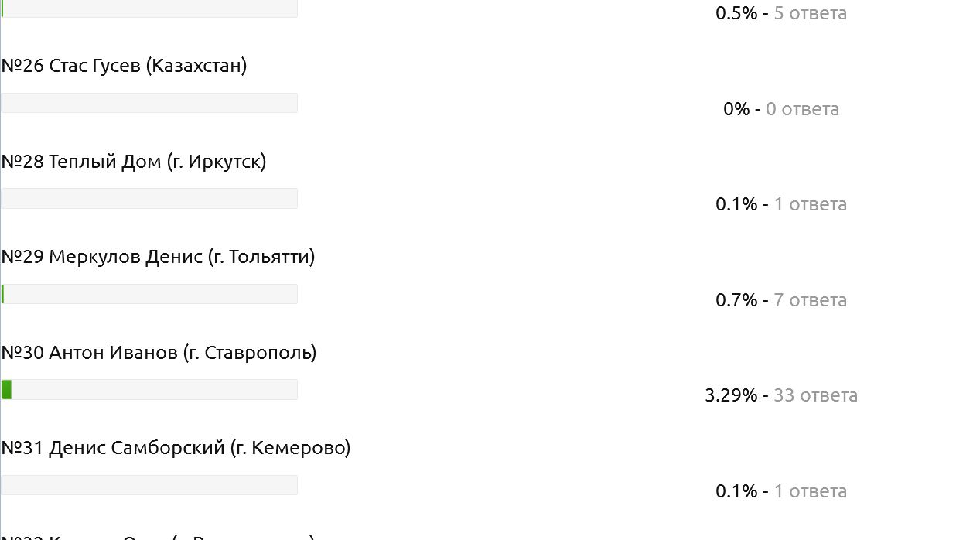Click the "0.5%" percentage at the top
Viewport: 980px width, 540px height.
[736, 13]
